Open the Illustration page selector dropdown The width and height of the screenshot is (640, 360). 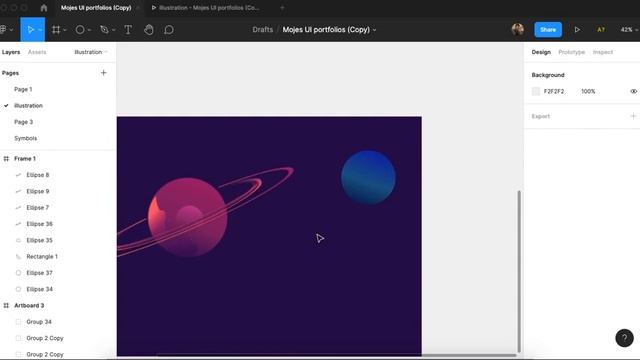[91, 52]
